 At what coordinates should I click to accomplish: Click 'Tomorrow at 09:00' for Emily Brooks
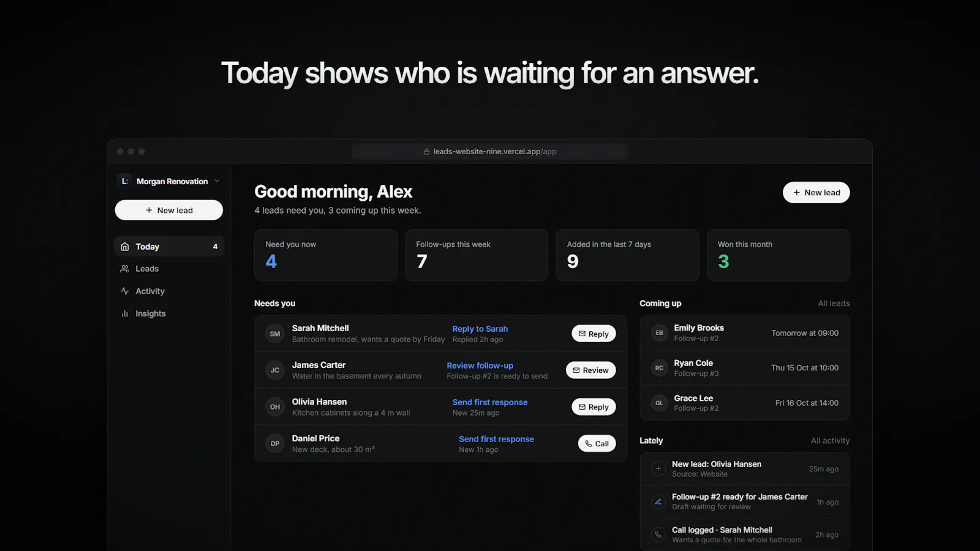point(805,333)
